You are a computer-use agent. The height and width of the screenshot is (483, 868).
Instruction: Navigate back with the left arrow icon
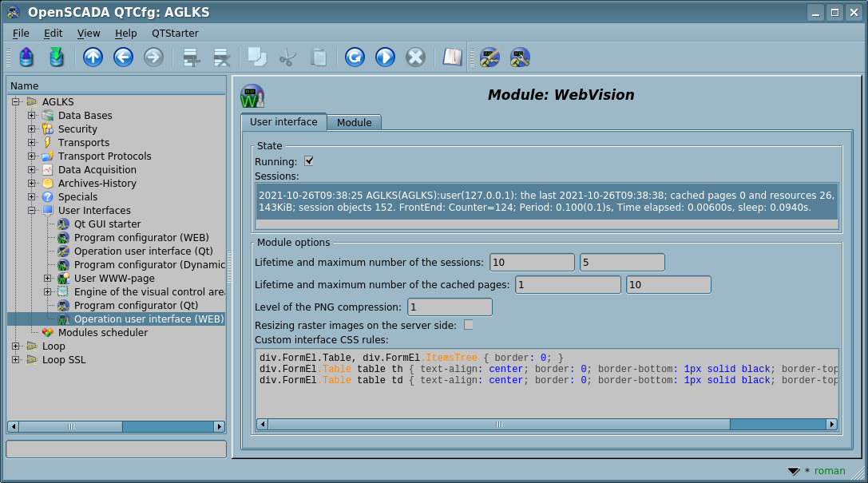tap(123, 57)
